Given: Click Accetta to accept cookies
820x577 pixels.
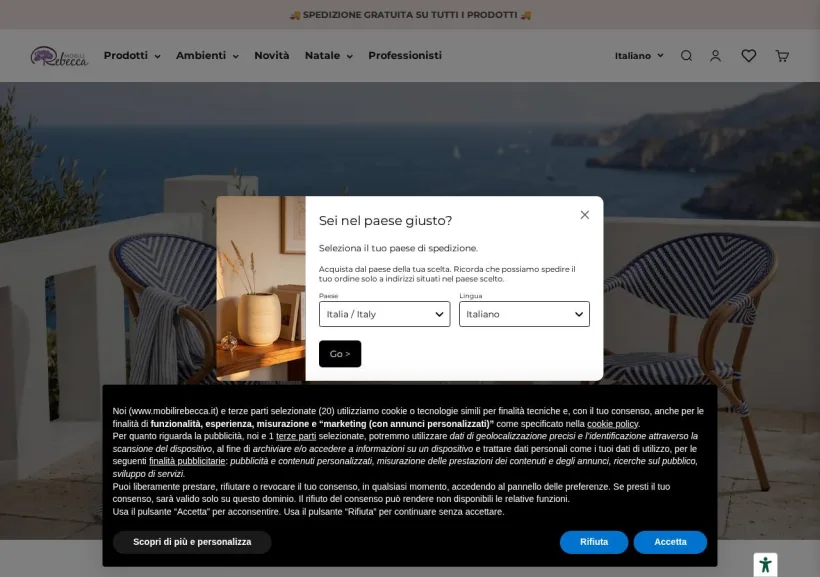Looking at the screenshot, I should [x=670, y=542].
